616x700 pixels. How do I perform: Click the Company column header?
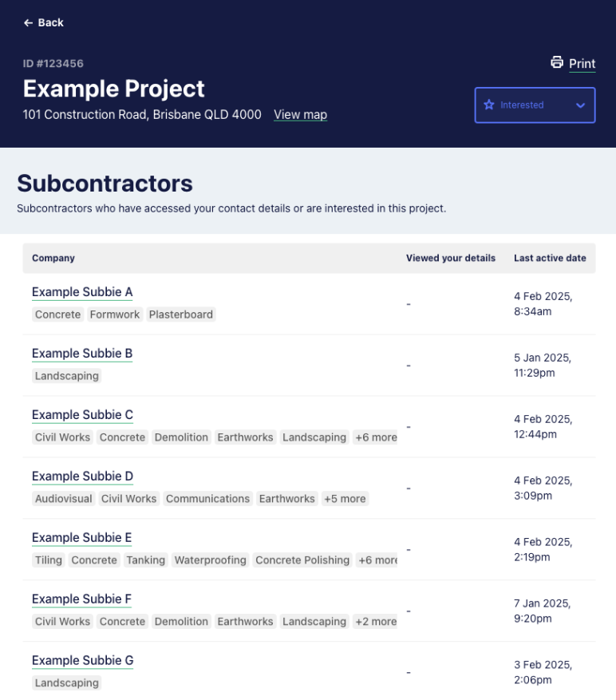53,258
